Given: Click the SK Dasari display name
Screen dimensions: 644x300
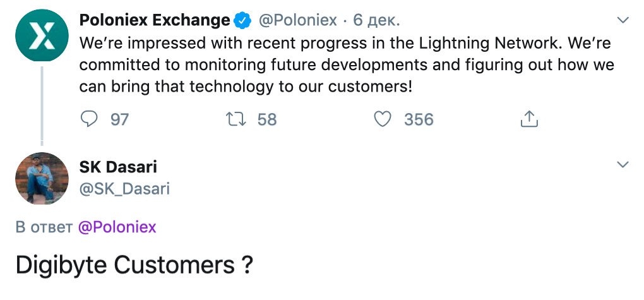Looking at the screenshot, I should click(118, 167).
